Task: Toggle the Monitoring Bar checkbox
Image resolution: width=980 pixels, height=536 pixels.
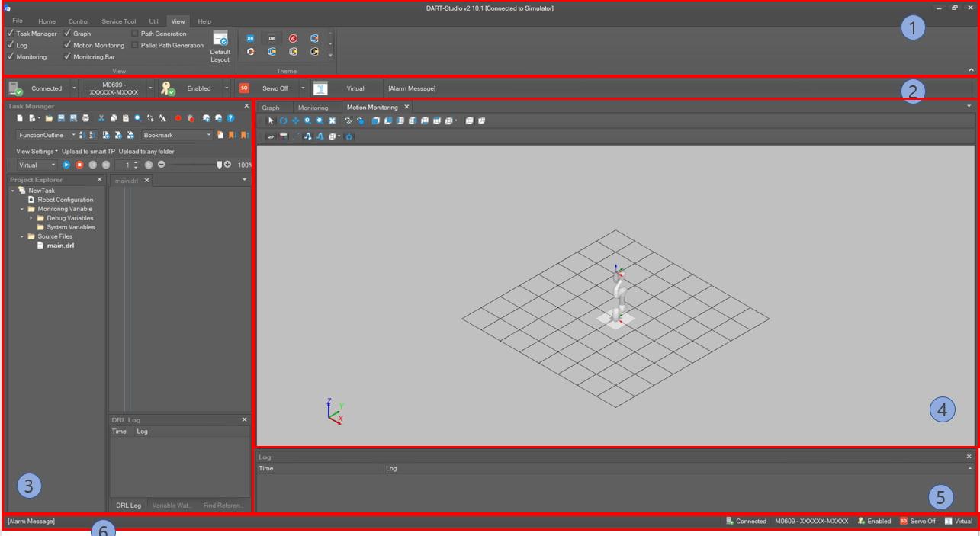Action: click(68, 56)
